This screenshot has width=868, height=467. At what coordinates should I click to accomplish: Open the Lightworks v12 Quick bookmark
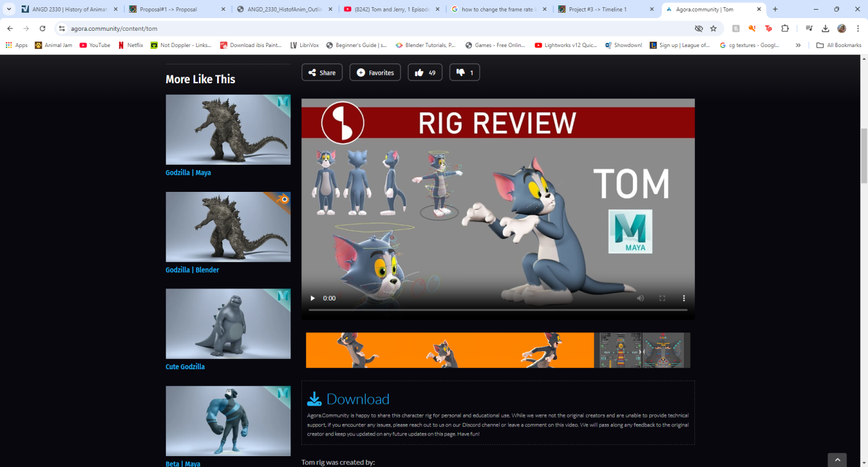click(565, 45)
